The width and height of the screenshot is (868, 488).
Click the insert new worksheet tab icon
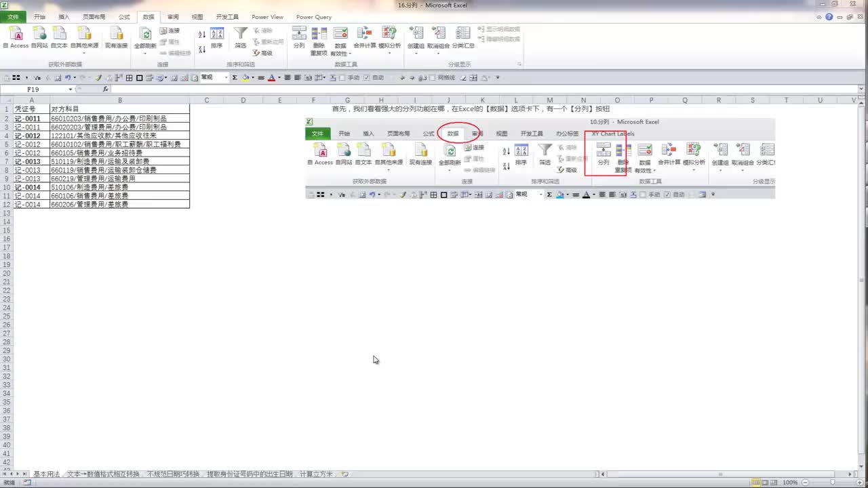click(x=345, y=474)
